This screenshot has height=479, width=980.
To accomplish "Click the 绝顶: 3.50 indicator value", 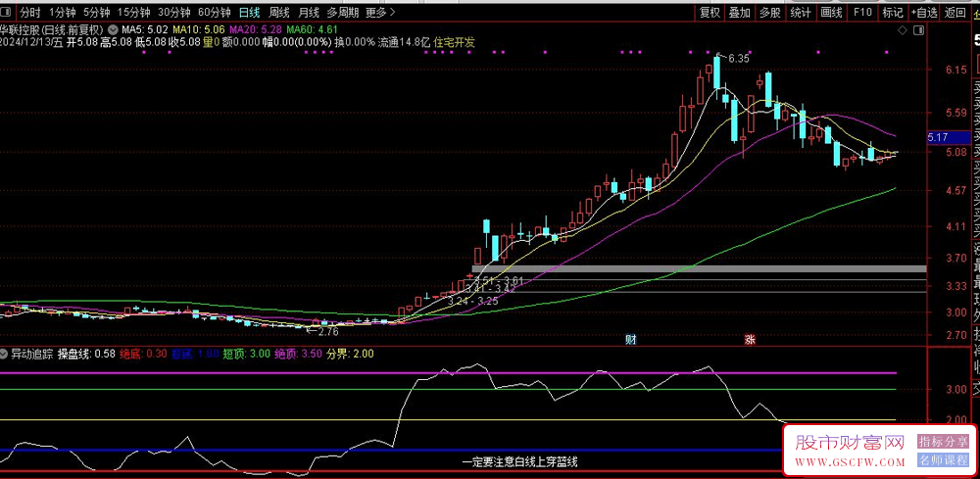I will [299, 354].
